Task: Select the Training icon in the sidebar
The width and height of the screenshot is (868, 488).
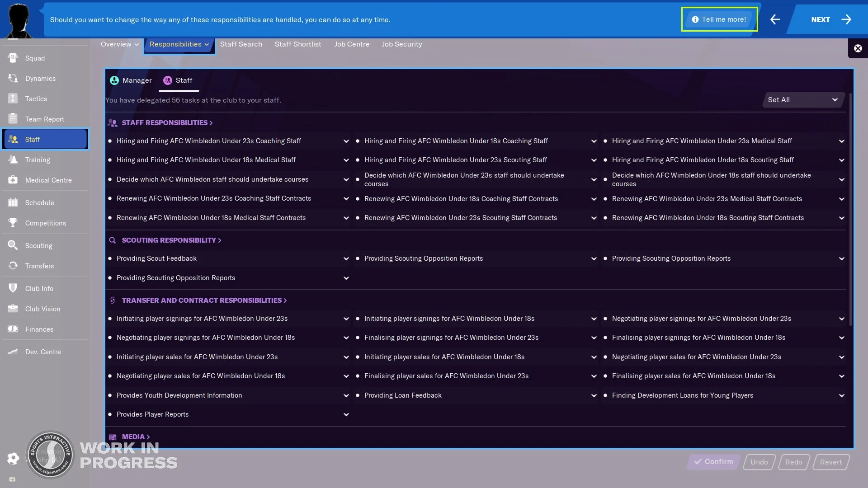Action: click(38, 160)
